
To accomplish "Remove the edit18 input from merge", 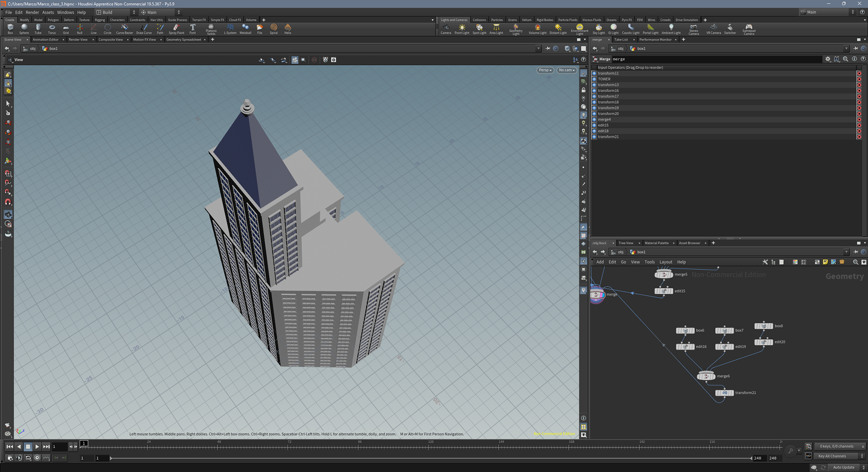I will (859, 131).
